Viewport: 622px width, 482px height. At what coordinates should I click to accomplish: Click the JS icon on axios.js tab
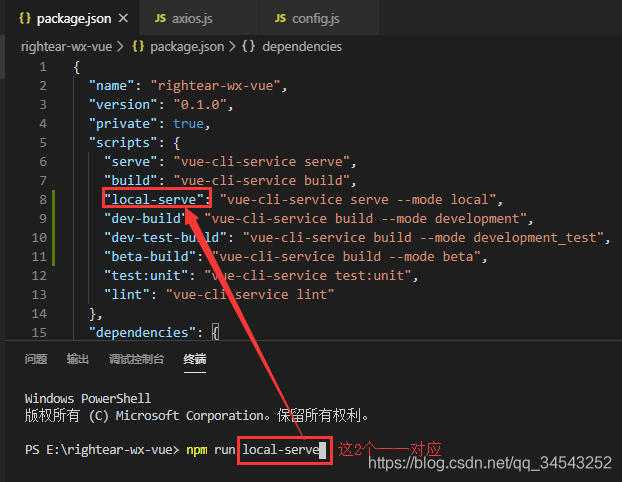click(160, 18)
